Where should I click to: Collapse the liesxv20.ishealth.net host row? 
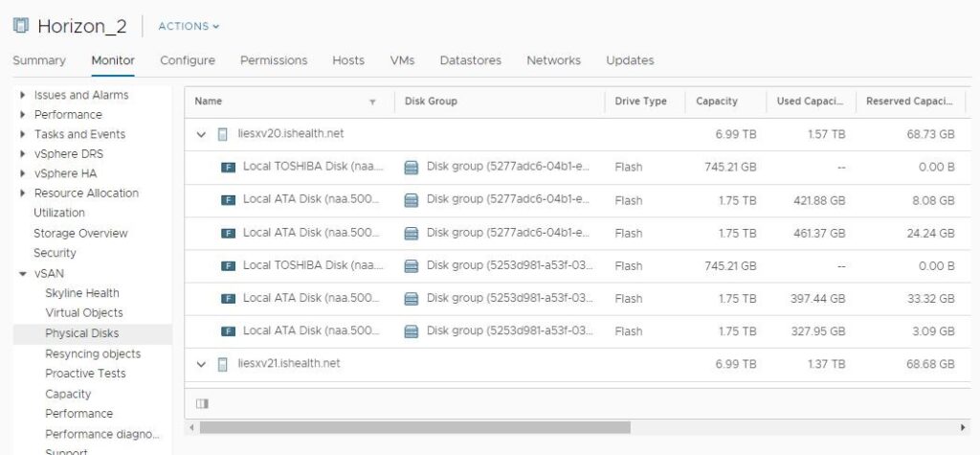[201, 135]
